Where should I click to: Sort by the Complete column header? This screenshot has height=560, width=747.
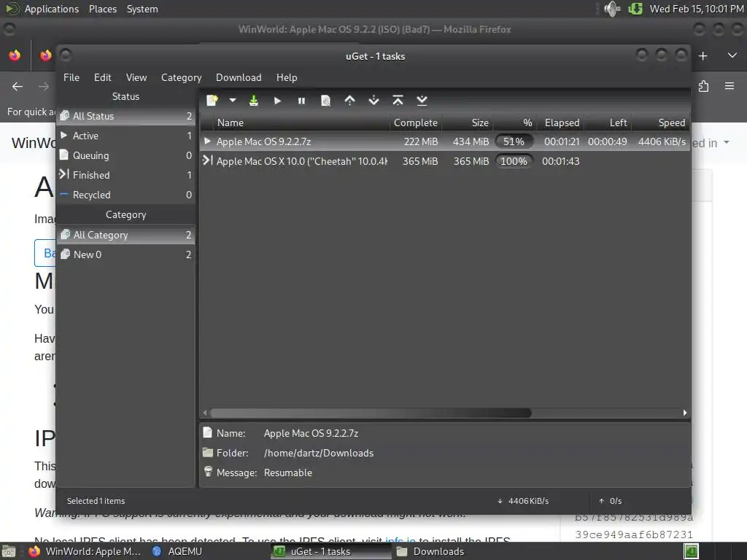point(415,122)
